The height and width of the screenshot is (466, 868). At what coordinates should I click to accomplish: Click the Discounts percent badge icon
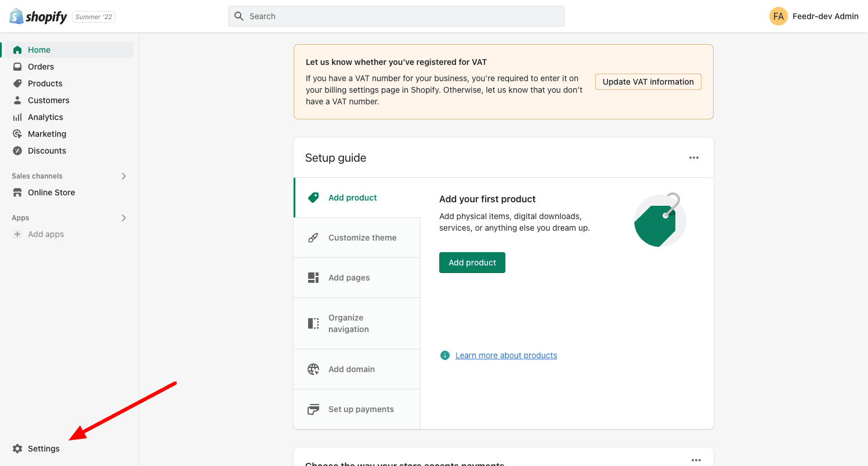(x=17, y=151)
